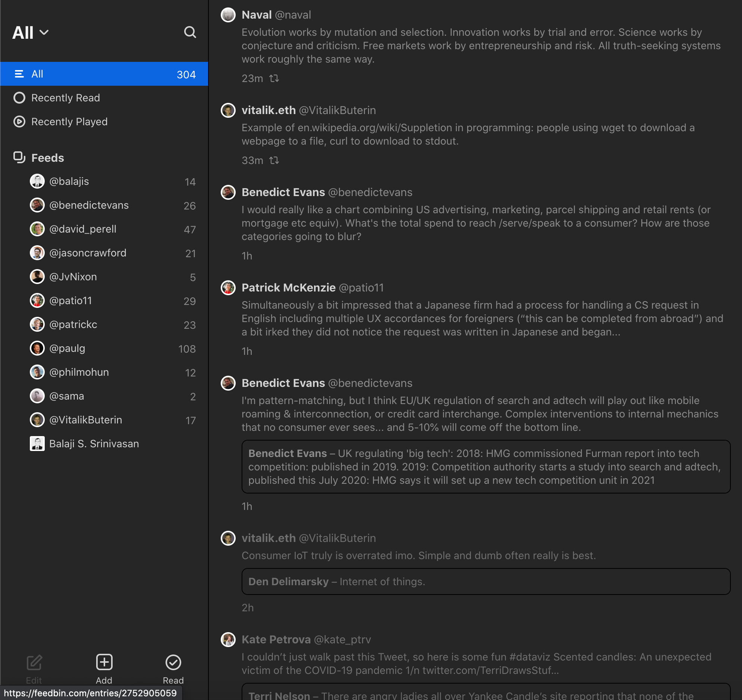Select the @sama feed
Screen dimensions: 742x700
pyautogui.click(x=66, y=396)
